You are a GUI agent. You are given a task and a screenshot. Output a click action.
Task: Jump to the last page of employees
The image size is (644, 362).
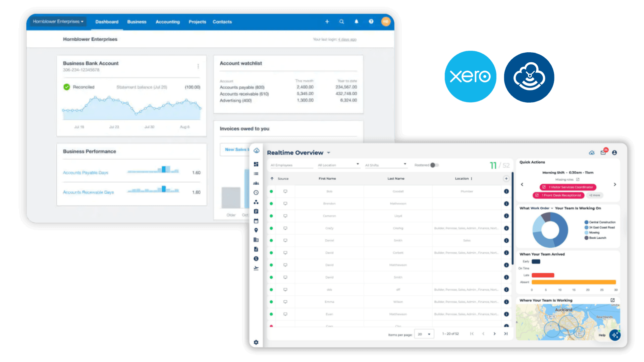pos(506,334)
